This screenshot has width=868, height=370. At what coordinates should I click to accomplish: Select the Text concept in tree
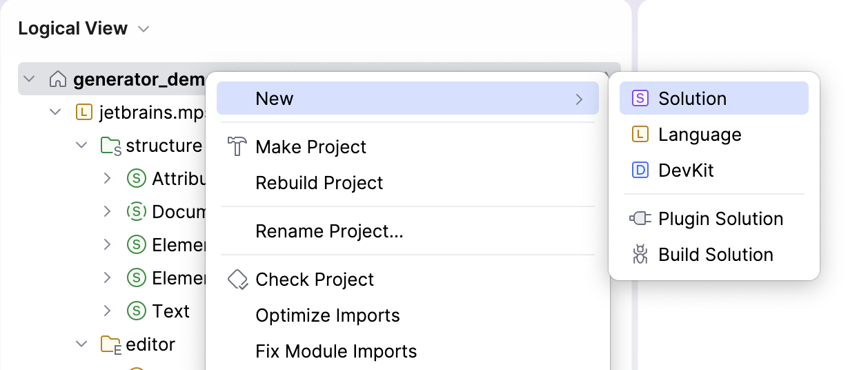(170, 311)
